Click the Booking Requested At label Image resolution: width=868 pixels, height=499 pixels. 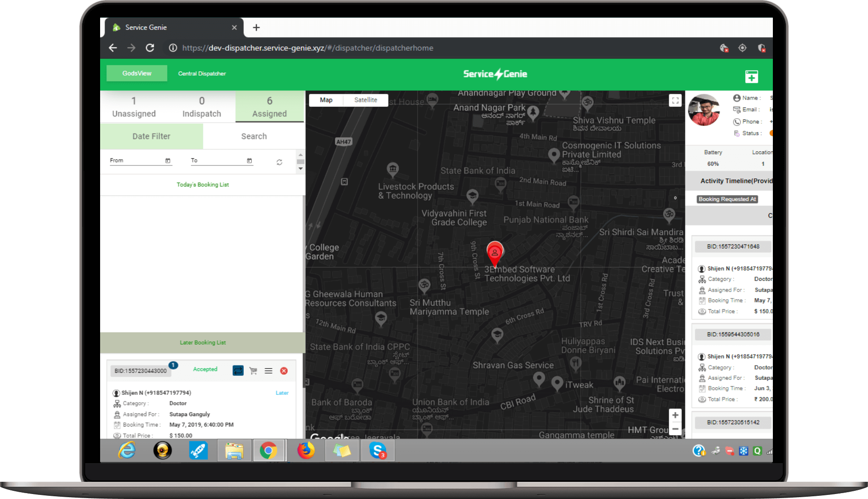coord(727,199)
